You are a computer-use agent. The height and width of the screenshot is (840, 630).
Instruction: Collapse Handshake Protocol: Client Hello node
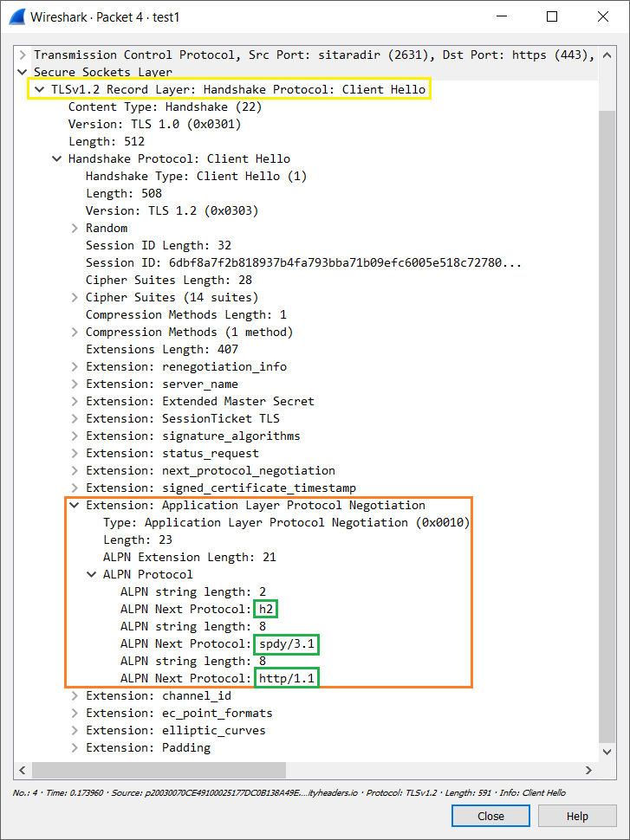[56, 158]
